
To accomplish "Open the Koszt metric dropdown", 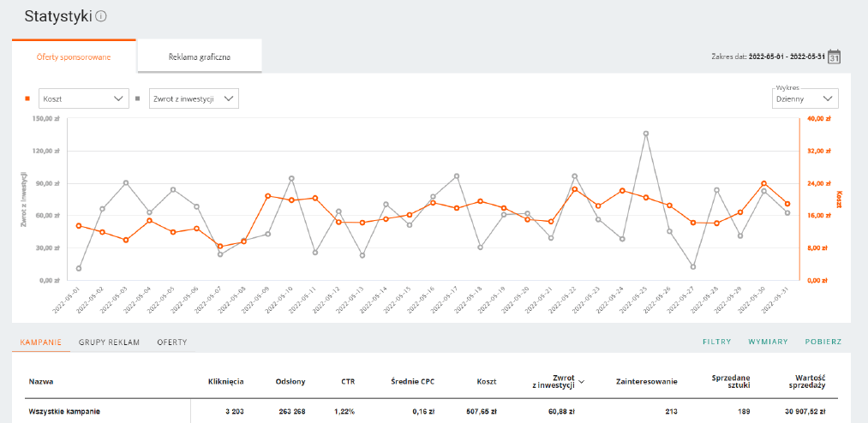I will pos(83,98).
